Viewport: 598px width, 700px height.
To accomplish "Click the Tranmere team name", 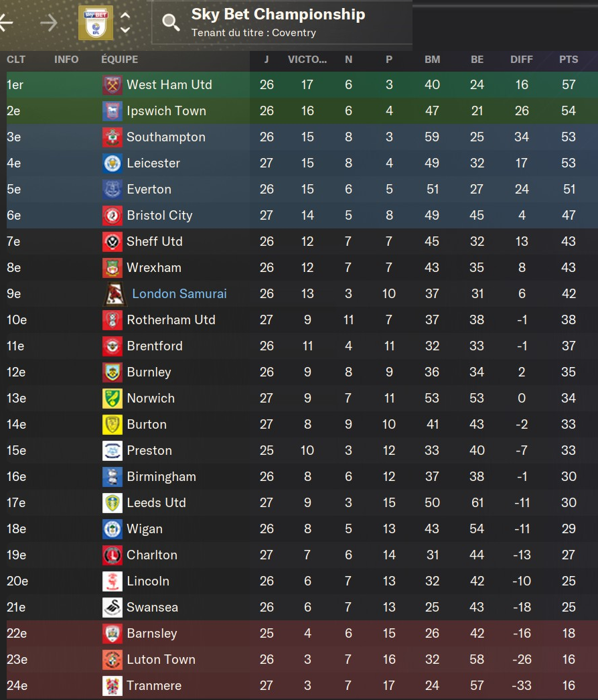I will (154, 686).
